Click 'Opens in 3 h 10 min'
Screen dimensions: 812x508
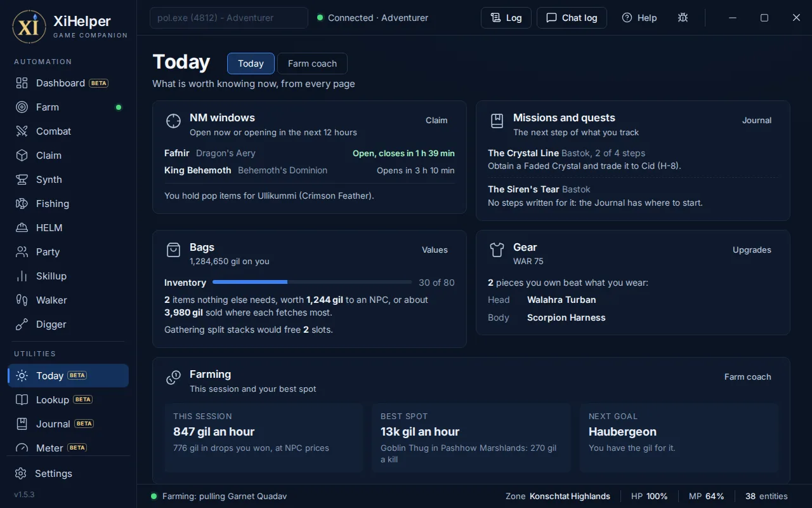[x=416, y=170]
